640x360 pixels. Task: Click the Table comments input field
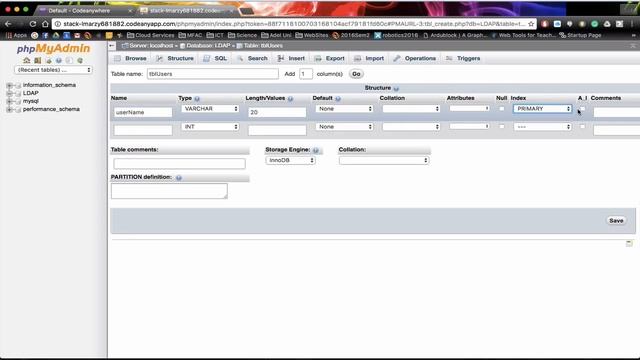coord(180,164)
